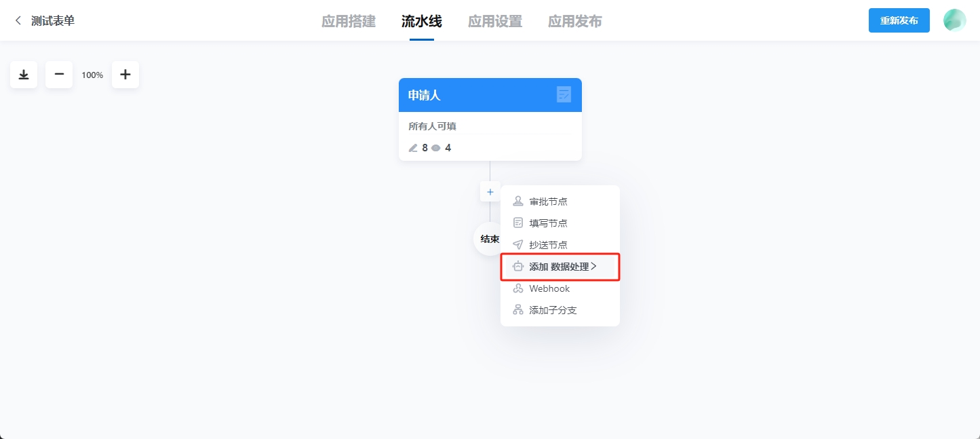Select Webhook from the node menu
Screen dimensions: 980x439
(x=549, y=288)
